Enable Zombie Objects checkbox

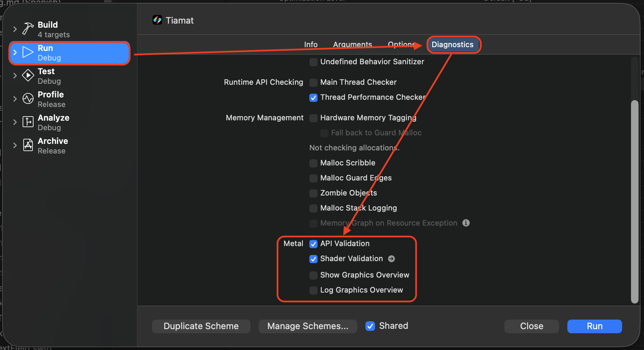(313, 193)
